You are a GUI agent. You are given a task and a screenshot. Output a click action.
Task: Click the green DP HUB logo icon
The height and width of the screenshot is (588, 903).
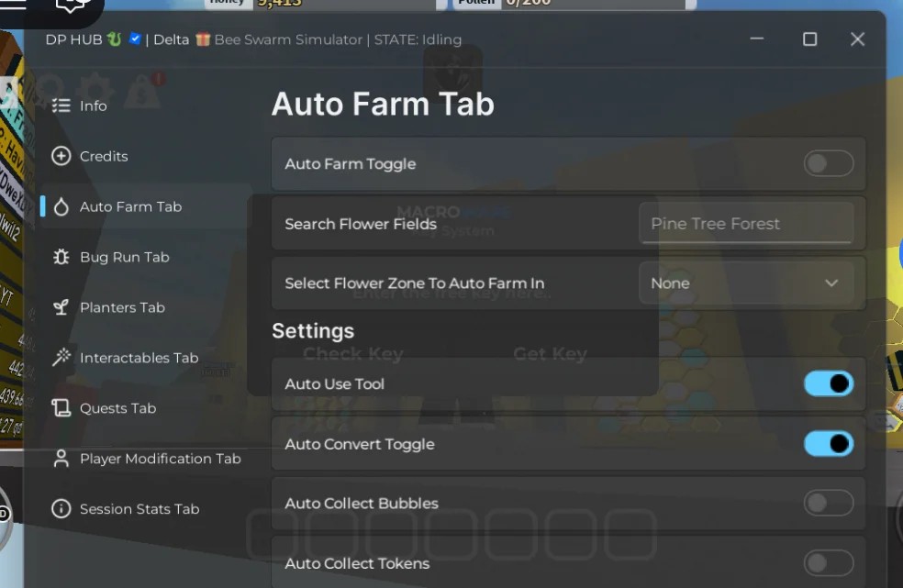coord(115,39)
